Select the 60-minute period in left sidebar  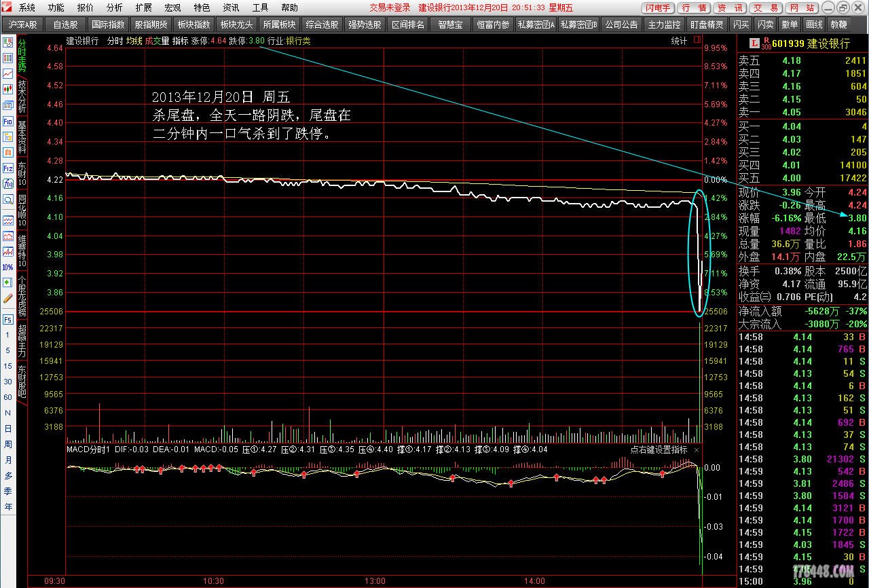click(8, 397)
